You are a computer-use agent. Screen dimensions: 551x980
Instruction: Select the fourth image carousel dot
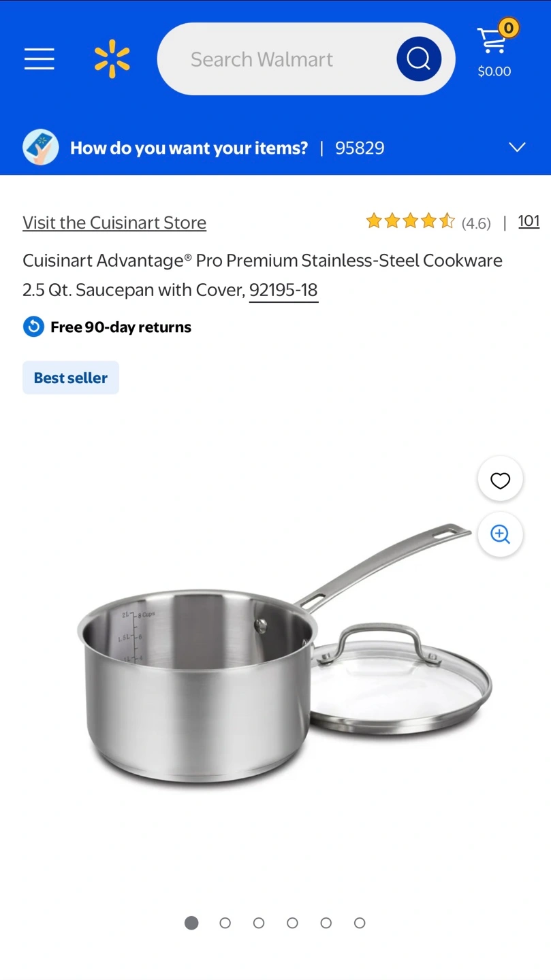(x=292, y=923)
